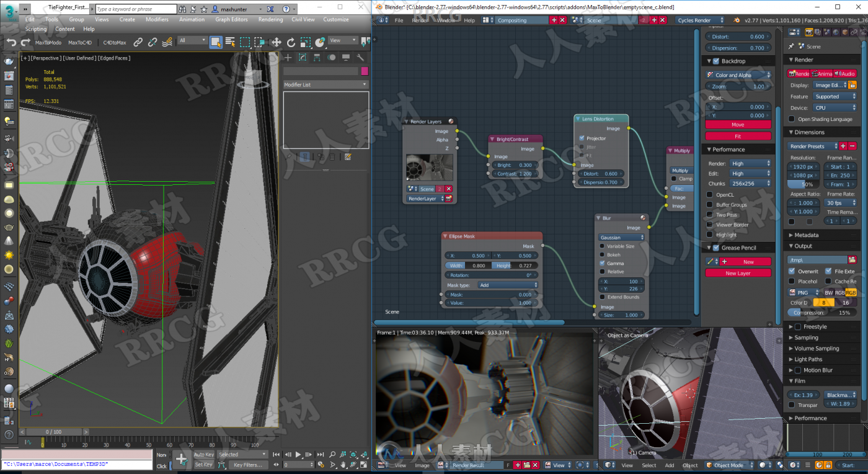Enable Viewer Border checkbox
This screenshot has width=868, height=474.
pyautogui.click(x=710, y=225)
